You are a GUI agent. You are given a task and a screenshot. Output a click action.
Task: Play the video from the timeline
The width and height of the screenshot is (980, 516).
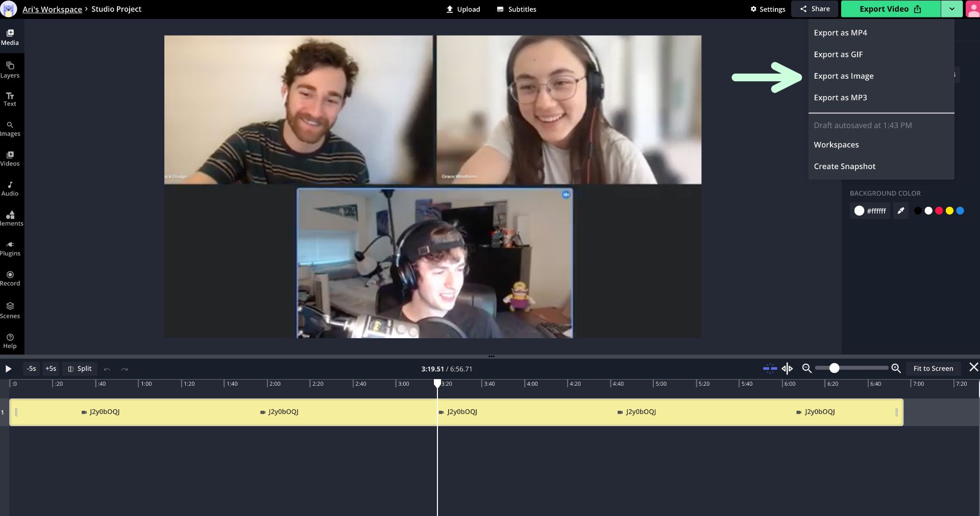[8, 368]
